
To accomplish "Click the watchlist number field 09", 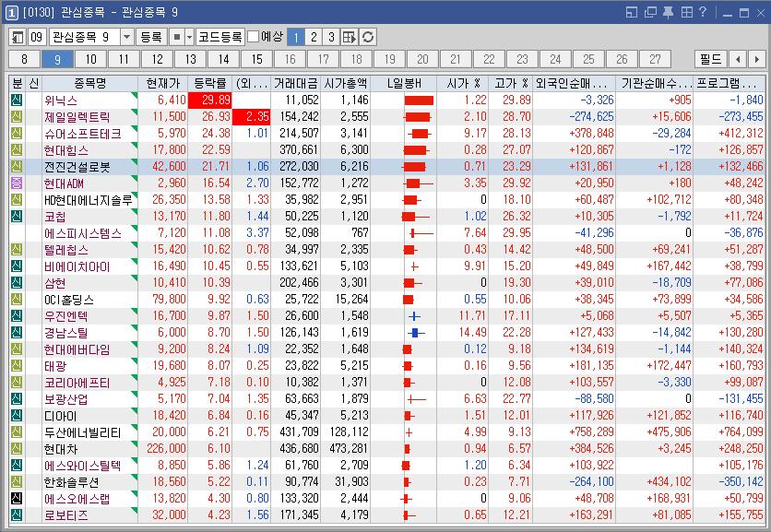I will coord(38,37).
